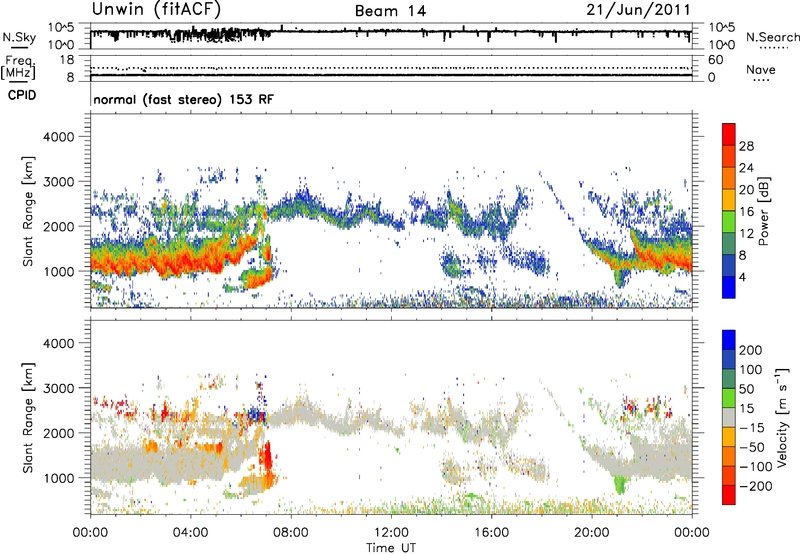Select 'Slant Range [km]' label of power panel
The width and height of the screenshot is (800, 554).
tap(28, 211)
